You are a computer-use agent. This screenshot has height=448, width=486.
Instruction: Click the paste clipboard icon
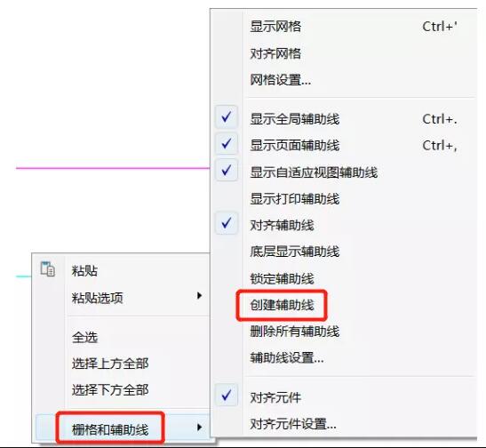tap(47, 268)
